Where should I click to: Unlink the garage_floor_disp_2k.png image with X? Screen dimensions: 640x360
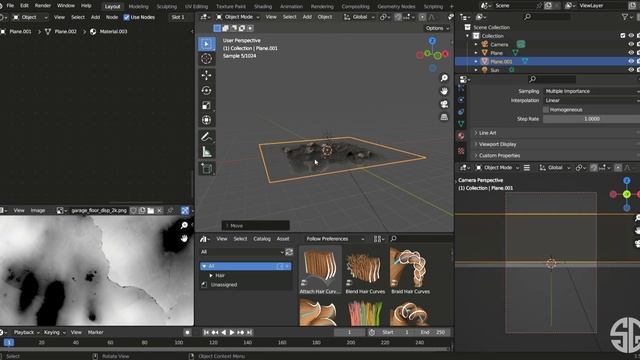159,211
